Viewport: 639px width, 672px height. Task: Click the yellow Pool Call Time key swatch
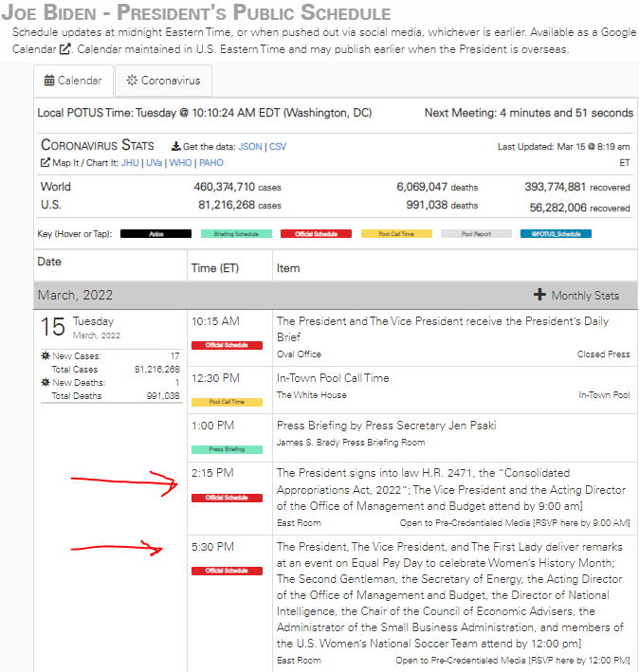pos(396,233)
